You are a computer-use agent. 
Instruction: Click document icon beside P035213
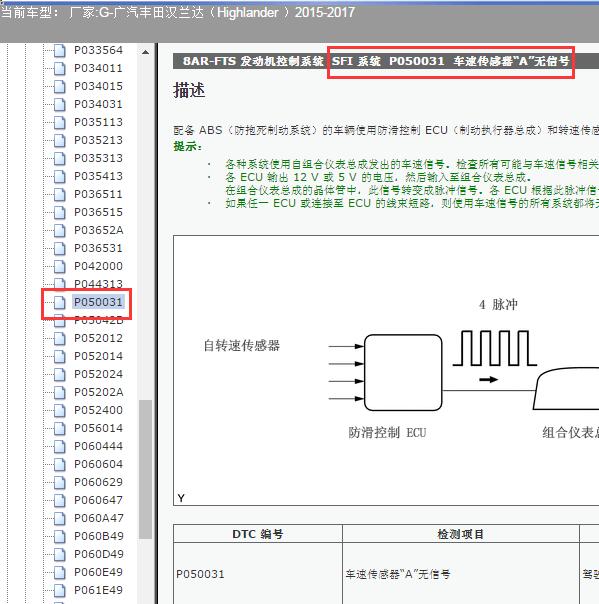pos(60,141)
